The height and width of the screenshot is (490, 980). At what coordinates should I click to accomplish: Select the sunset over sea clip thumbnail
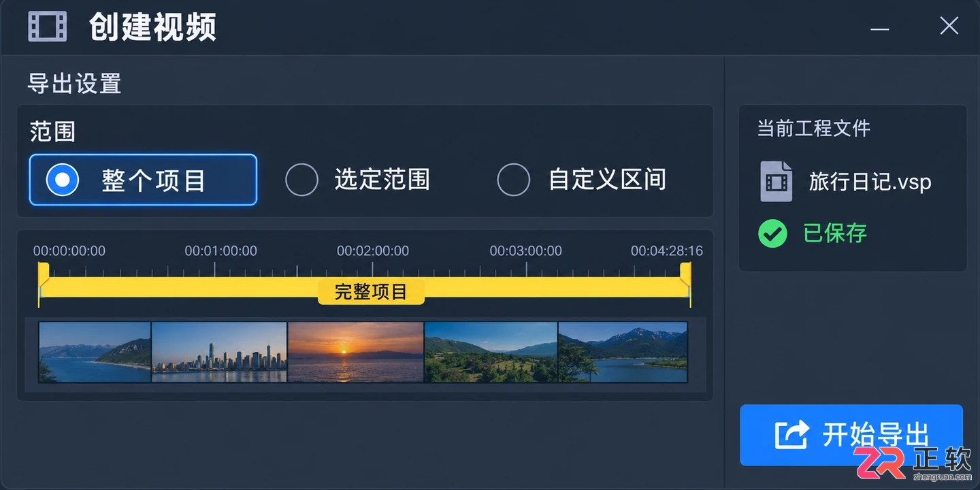click(x=356, y=352)
